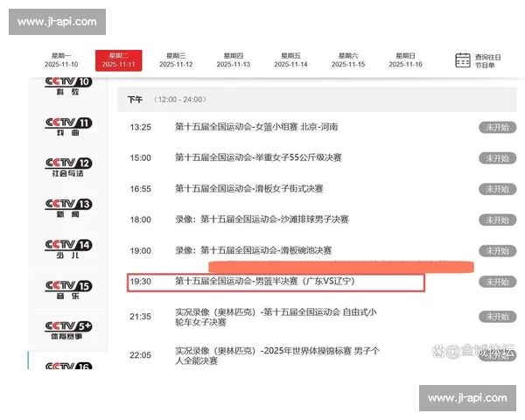Select the 星期日 2025-11-16 date tab
The width and height of the screenshot is (525, 420).
(x=405, y=59)
